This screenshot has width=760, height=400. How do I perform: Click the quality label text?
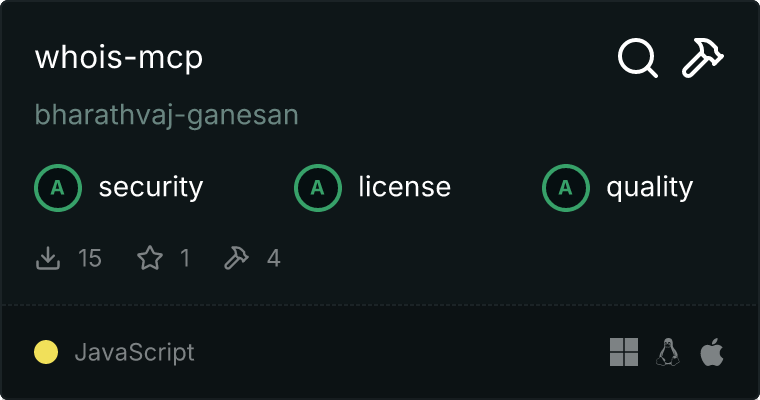tap(650, 188)
